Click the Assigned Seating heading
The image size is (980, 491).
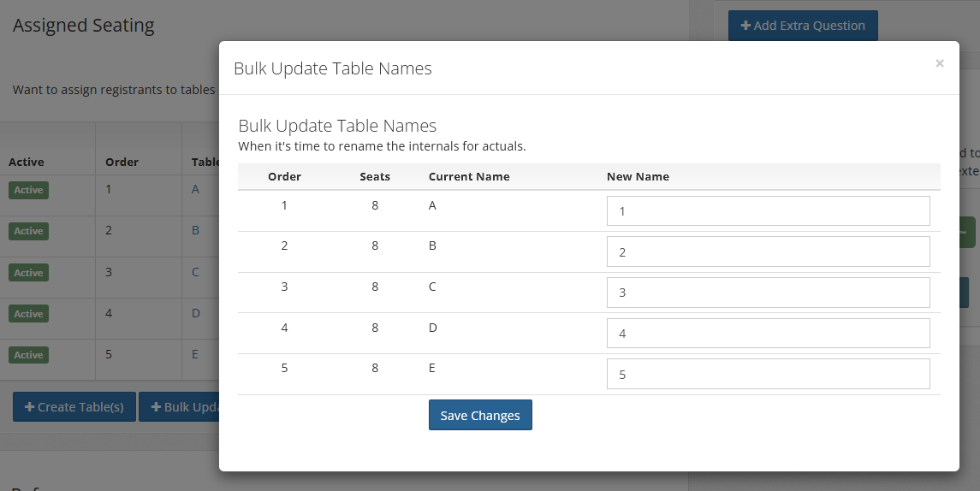click(84, 26)
